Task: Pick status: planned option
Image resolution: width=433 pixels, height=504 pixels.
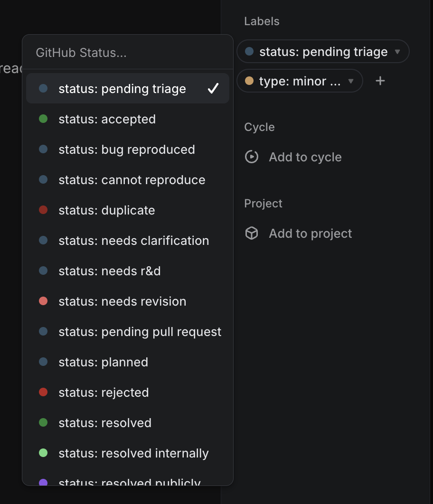Action: coord(128,362)
